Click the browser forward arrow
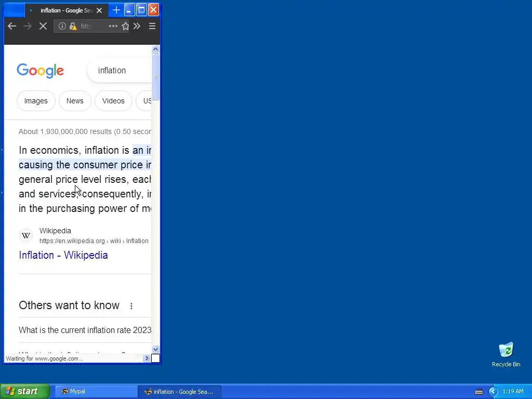532x399 pixels. (28, 26)
